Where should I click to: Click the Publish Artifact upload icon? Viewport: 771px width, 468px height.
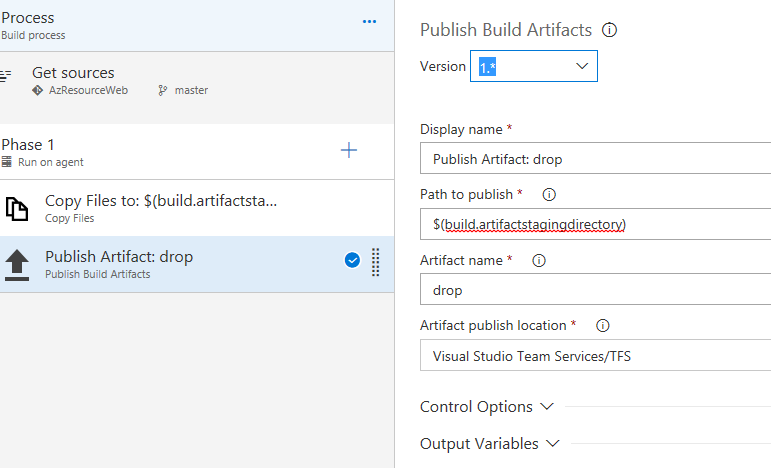pyautogui.click(x=17, y=264)
